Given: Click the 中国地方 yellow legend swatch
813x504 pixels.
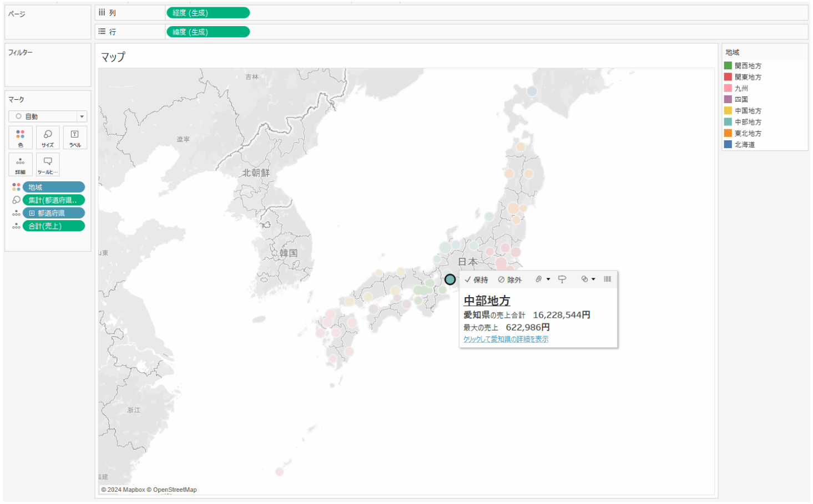Looking at the screenshot, I should coord(728,110).
